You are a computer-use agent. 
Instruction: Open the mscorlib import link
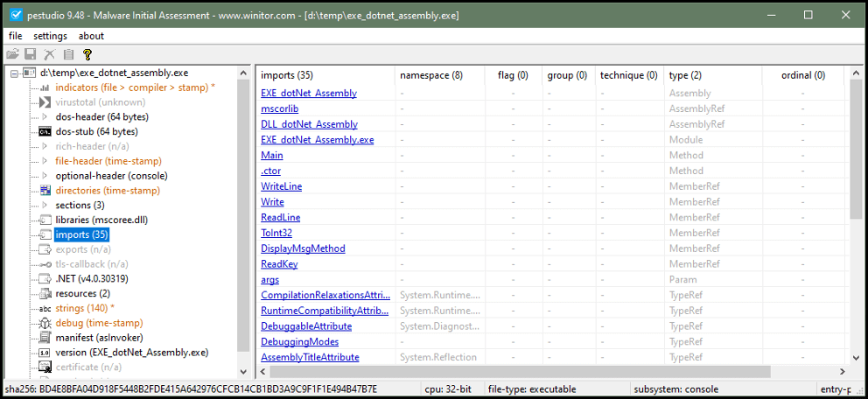(279, 108)
